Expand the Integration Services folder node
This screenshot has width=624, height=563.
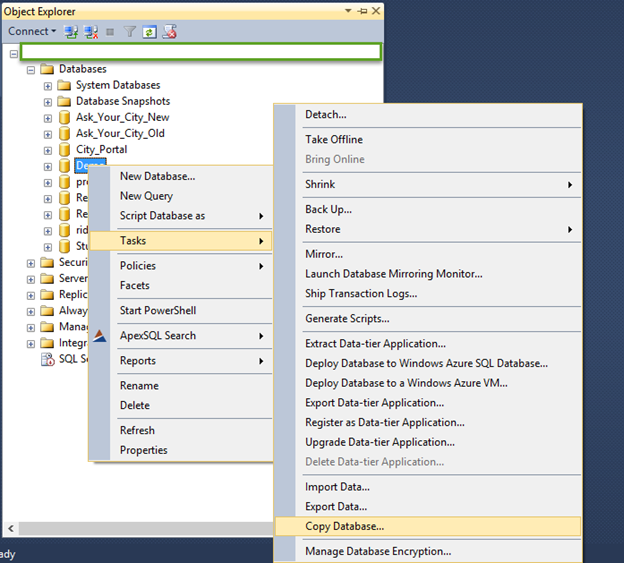(x=31, y=344)
